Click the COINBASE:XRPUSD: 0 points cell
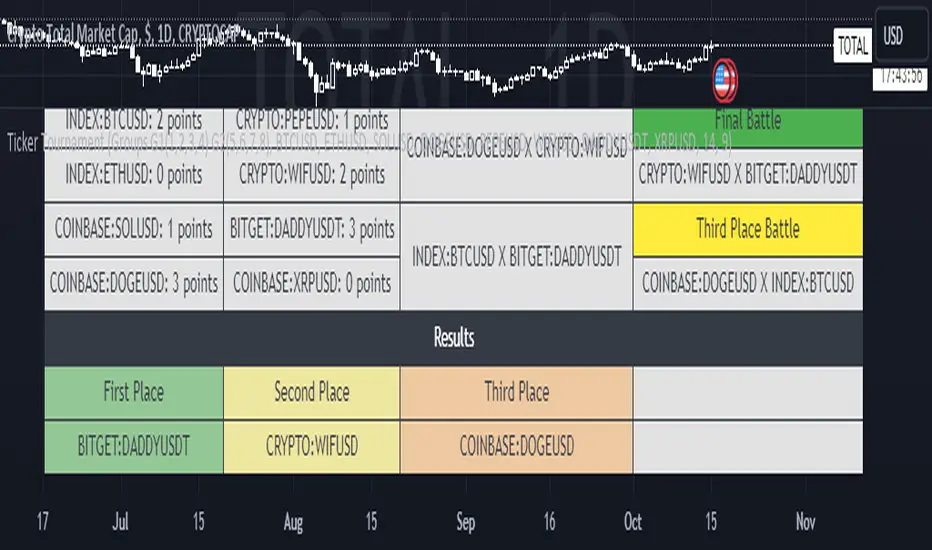The width and height of the screenshot is (932, 550). pyautogui.click(x=312, y=283)
